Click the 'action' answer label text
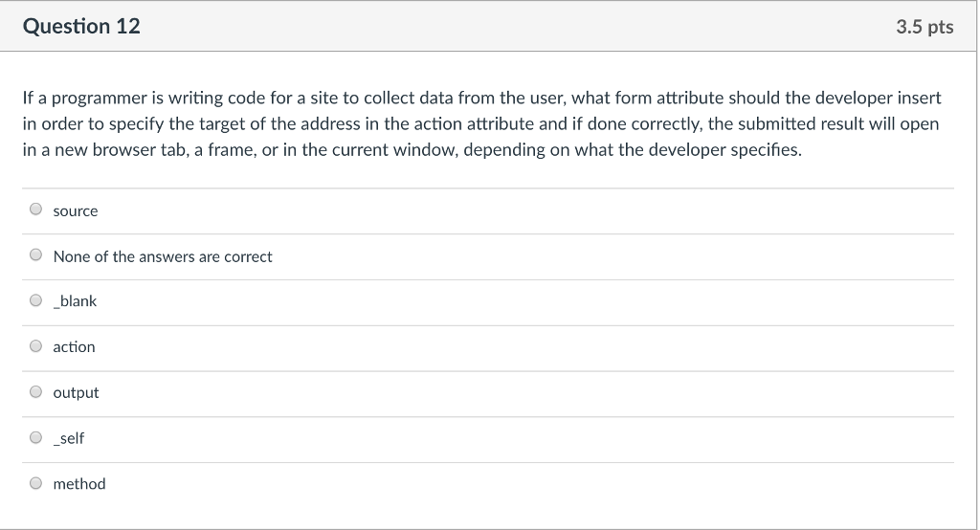Screen dimensions: 980x530 tap(74, 347)
